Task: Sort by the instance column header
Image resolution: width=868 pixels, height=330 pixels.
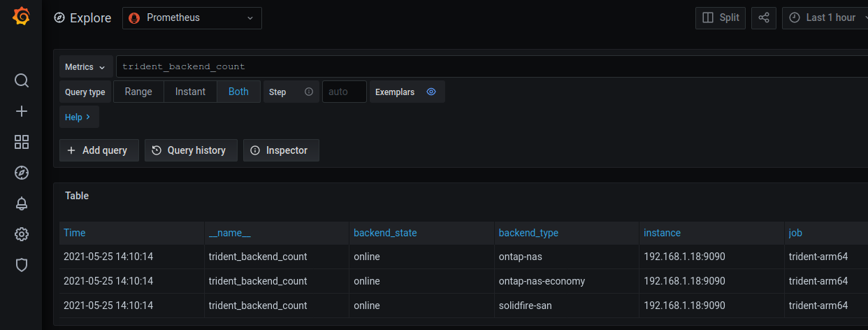Action: point(662,233)
